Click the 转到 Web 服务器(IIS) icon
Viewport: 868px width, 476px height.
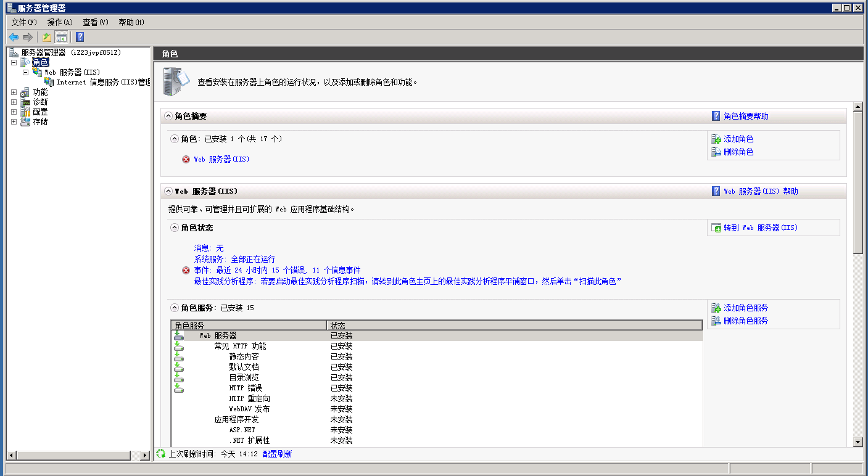click(716, 228)
